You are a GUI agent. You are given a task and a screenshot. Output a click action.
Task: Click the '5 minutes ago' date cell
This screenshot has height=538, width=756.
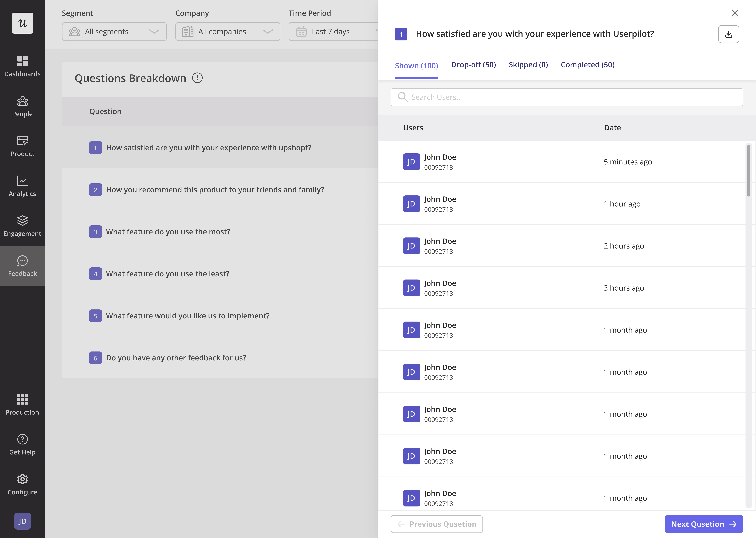point(628,162)
